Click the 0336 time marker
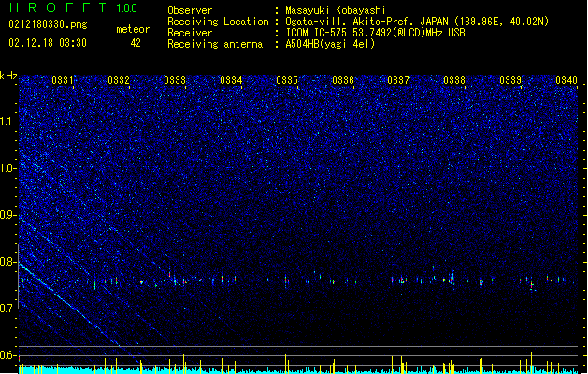Viewport: 588px width, 374px height. click(343, 80)
